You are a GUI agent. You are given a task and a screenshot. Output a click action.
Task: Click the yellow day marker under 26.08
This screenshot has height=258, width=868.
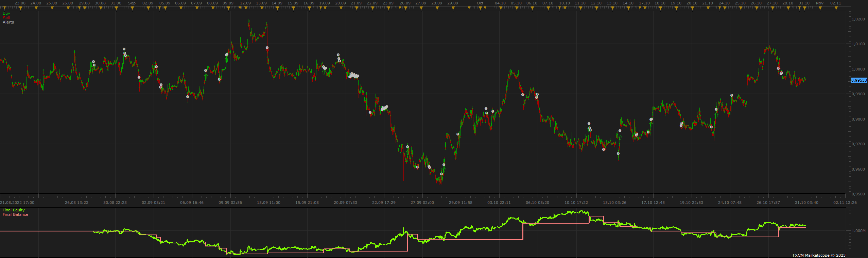[x=68, y=9]
